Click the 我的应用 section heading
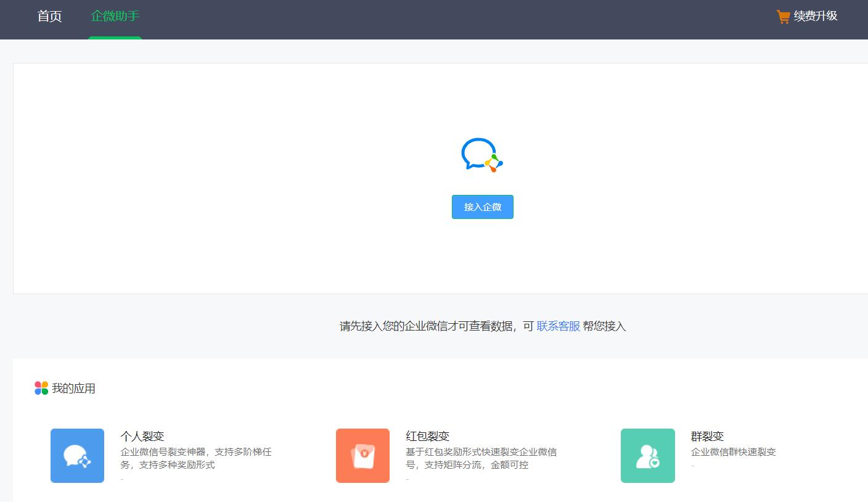Screen dimensions: 868x502 pos(73,389)
